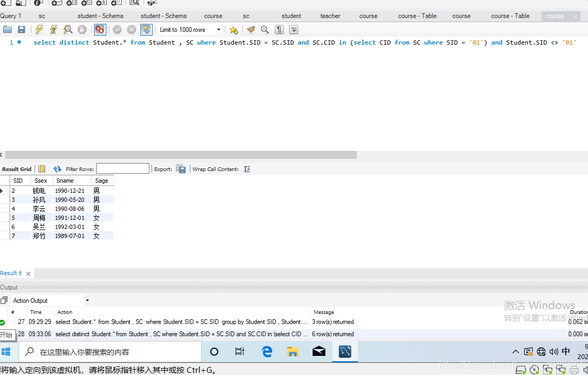The image size is (588, 375).
Task: Refresh results with the blue arrows icon
Action: (x=57, y=169)
